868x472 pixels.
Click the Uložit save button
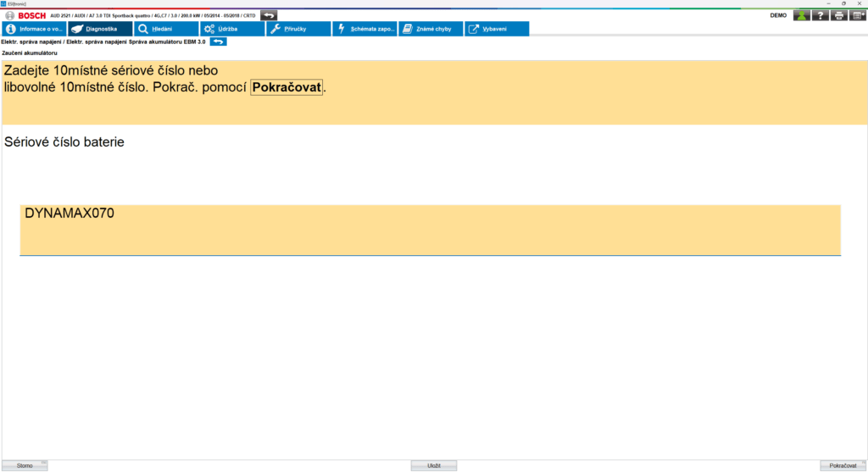433,465
